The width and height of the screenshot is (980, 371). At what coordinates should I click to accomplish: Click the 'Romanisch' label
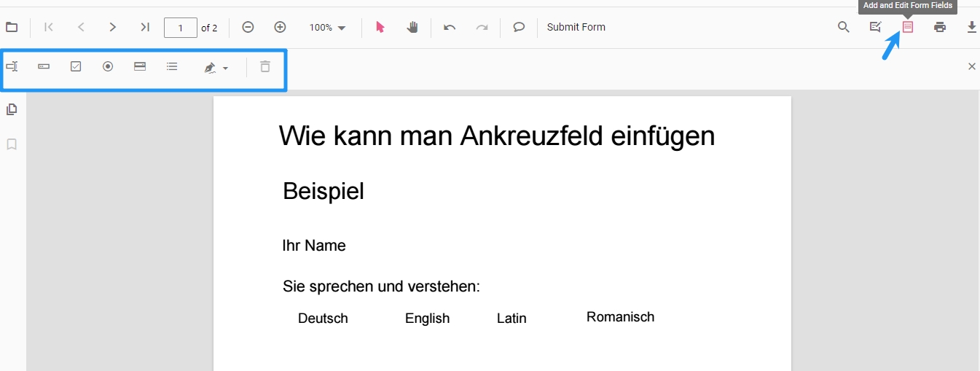[621, 317]
